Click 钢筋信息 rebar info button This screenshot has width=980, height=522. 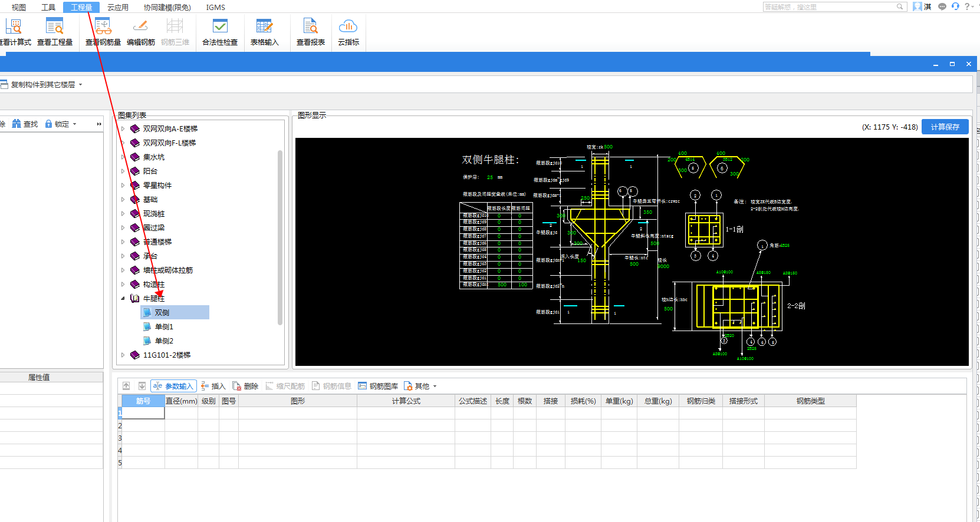[x=331, y=386]
